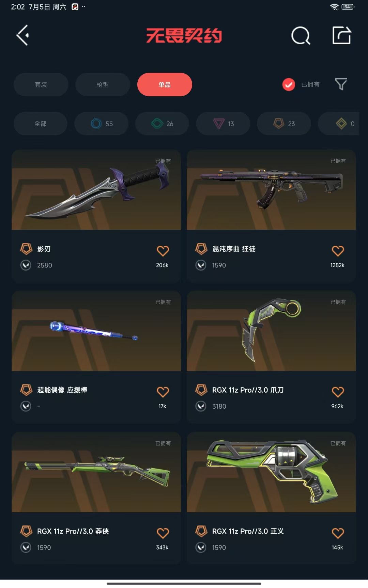Like the 影刃 knife with heart icon

click(x=163, y=251)
